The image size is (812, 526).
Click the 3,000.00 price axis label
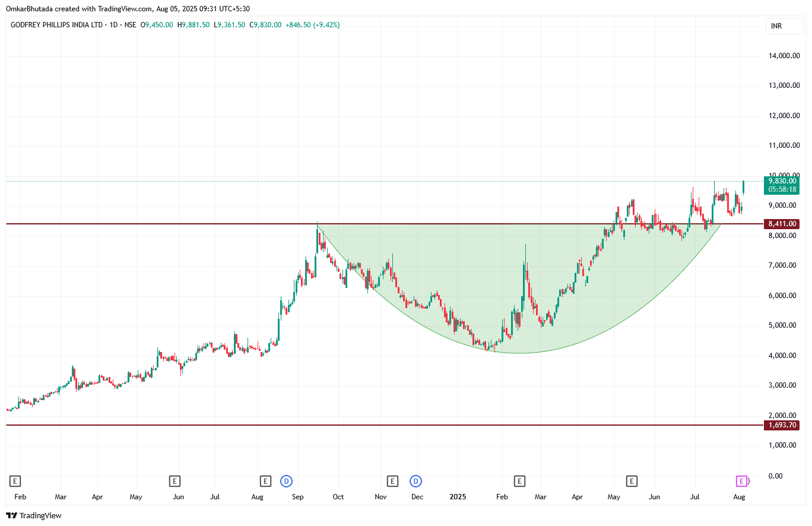[x=782, y=385]
